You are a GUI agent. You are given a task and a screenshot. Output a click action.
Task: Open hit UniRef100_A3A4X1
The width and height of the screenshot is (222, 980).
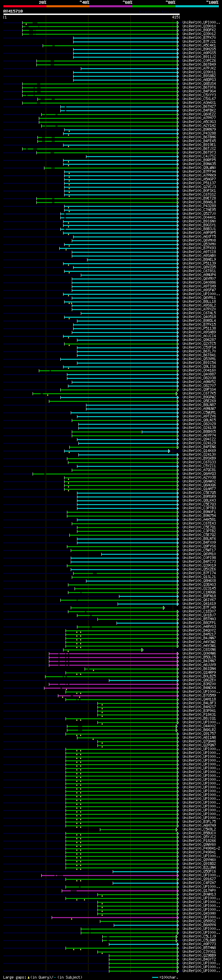[x=199, y=103]
